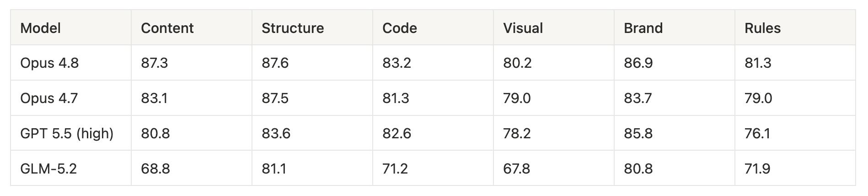The width and height of the screenshot is (868, 196).
Task: Click GLM-5.2 Rules value 71.9
Action: 757,169
